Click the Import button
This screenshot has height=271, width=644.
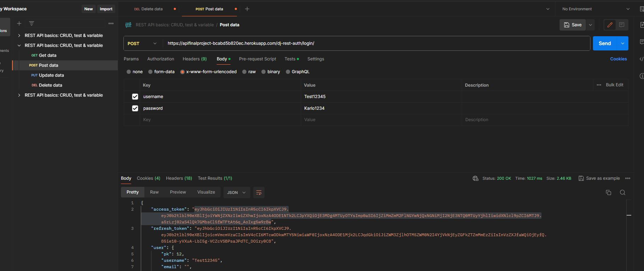(x=106, y=9)
